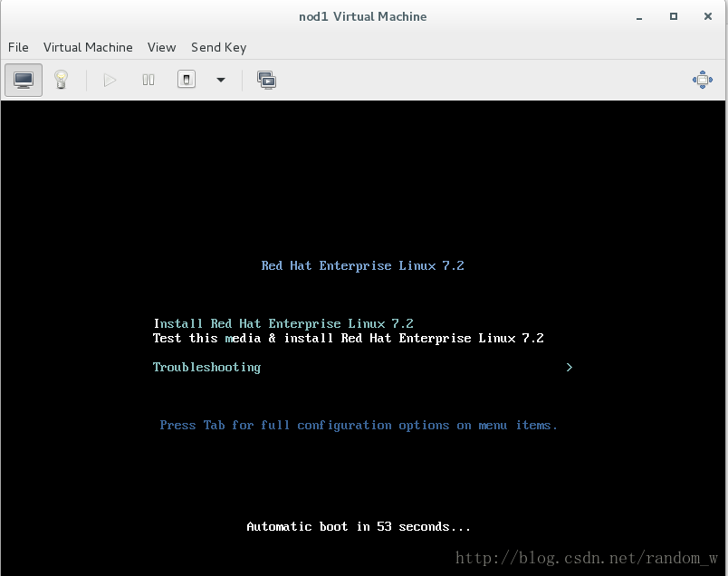This screenshot has width=728, height=576.
Task: Click the Red Hat Enterprise Linux 7.2 heading
Action: pos(362,265)
